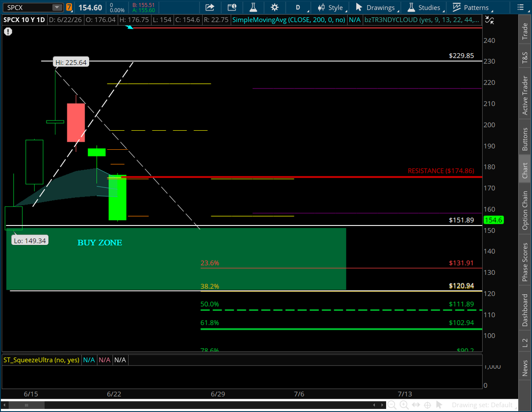
Task: Click the scrollbar far-left arrow
Action: [x=5, y=405]
